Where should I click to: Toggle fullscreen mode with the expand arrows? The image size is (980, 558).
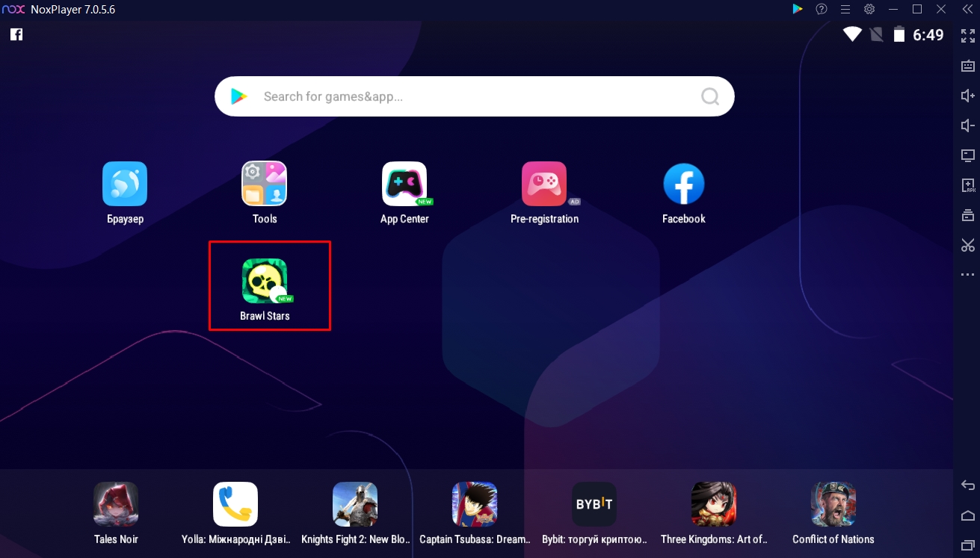click(967, 35)
